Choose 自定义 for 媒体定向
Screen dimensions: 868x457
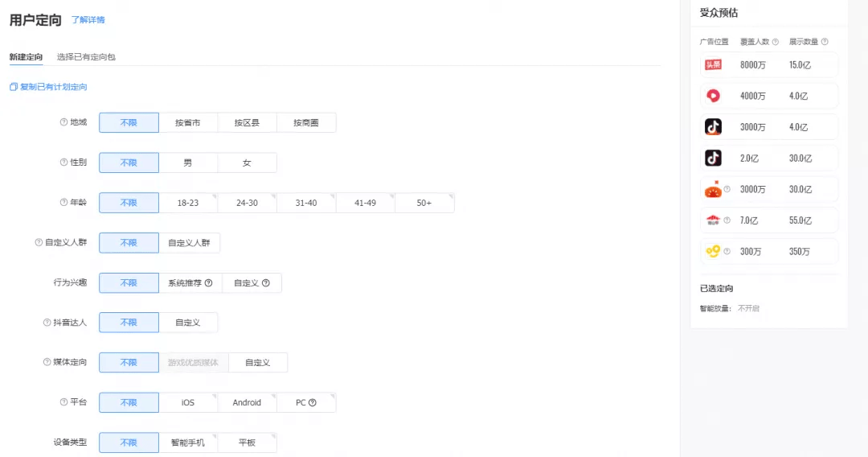tap(258, 363)
